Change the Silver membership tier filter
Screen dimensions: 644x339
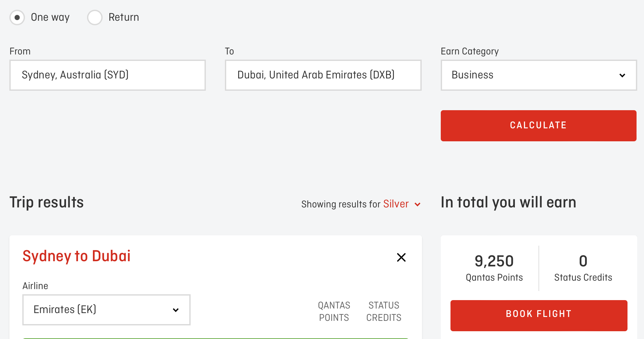coord(402,204)
